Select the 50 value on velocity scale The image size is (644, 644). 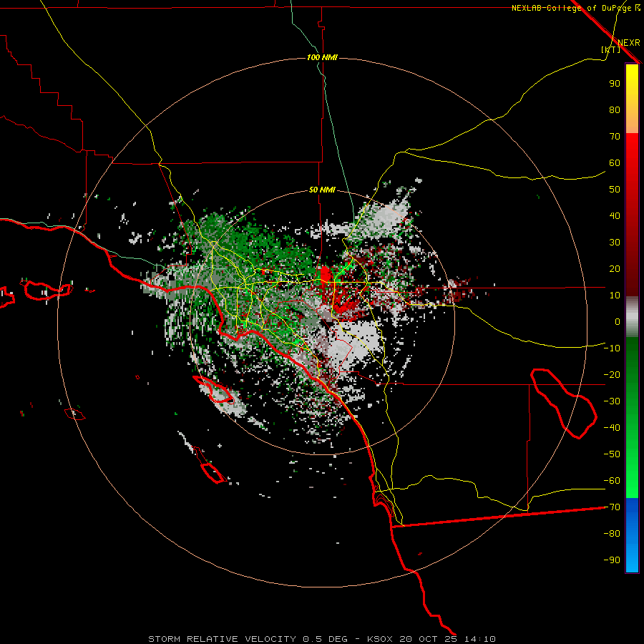[615, 190]
